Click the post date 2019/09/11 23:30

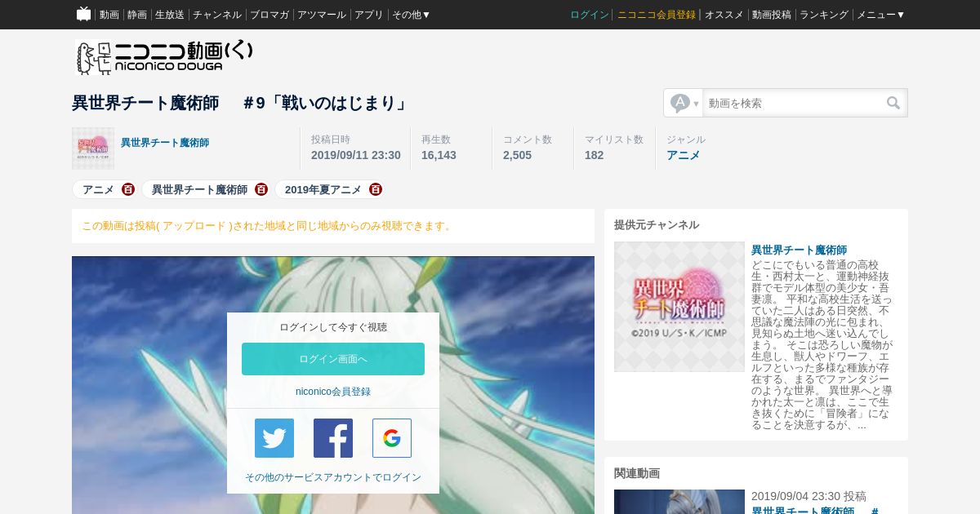[x=355, y=155]
